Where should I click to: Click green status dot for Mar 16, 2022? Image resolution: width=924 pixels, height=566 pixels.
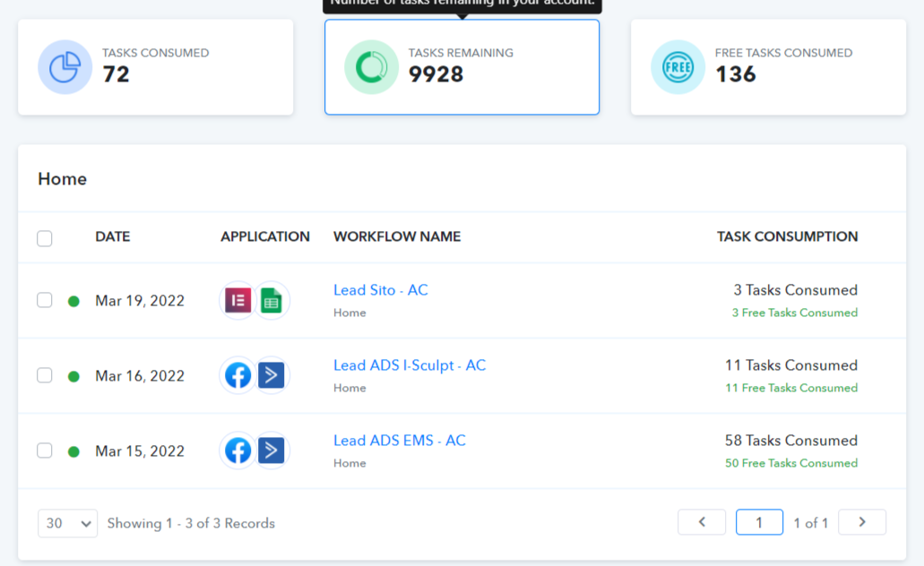click(73, 376)
